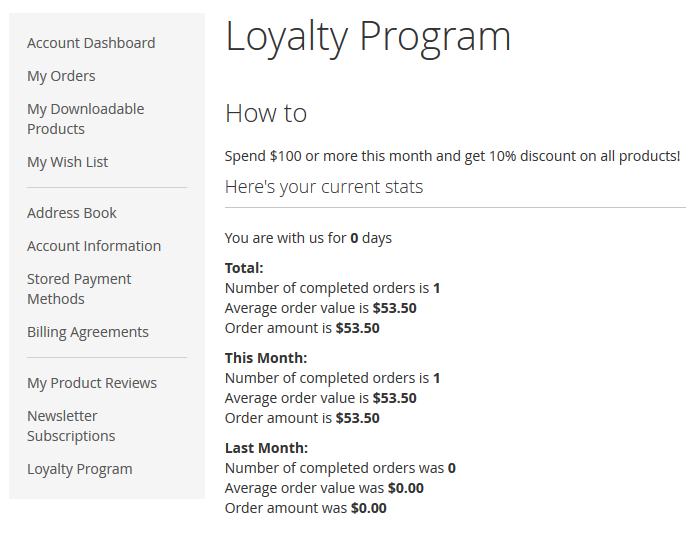Click the days with us line
The height and width of the screenshot is (551, 693).
(308, 238)
